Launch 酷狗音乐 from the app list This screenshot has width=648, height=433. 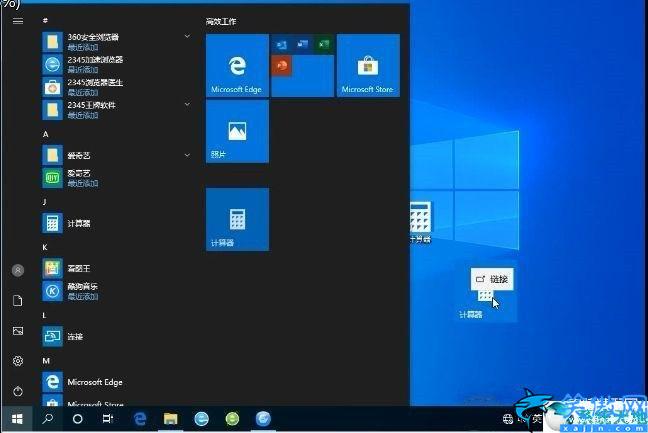(x=116, y=291)
